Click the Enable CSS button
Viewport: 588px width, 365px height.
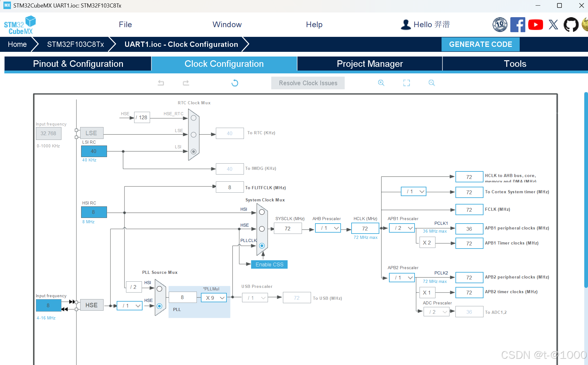click(270, 264)
